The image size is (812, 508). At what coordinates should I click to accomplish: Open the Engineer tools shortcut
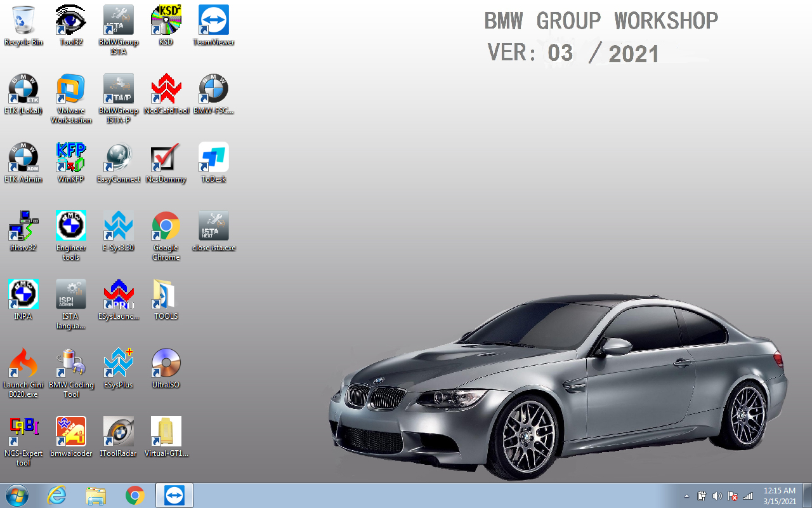(x=71, y=236)
